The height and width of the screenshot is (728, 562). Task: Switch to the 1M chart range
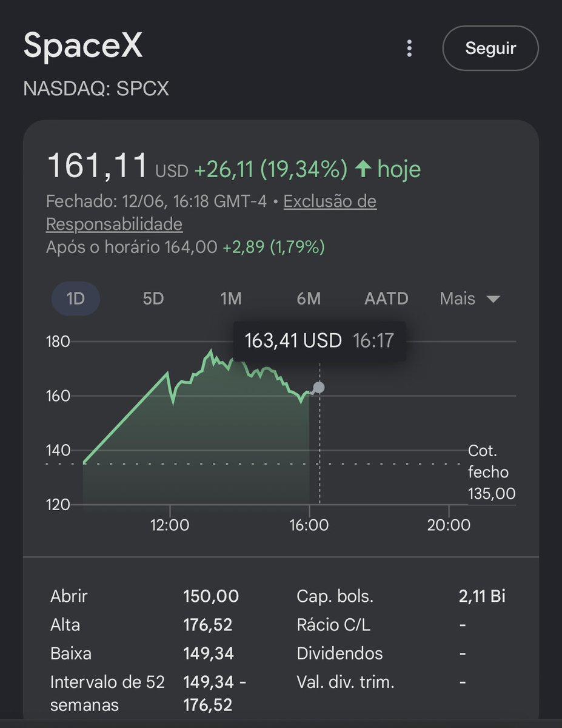click(231, 298)
